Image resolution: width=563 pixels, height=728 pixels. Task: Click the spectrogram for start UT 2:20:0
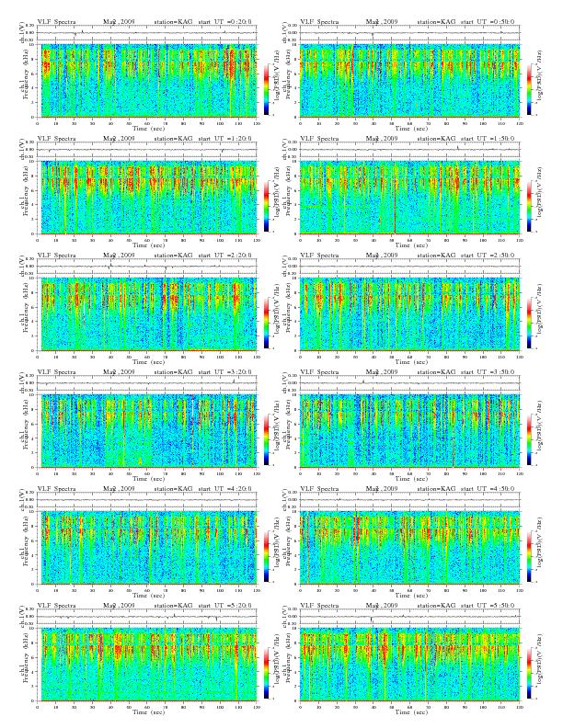point(147,313)
